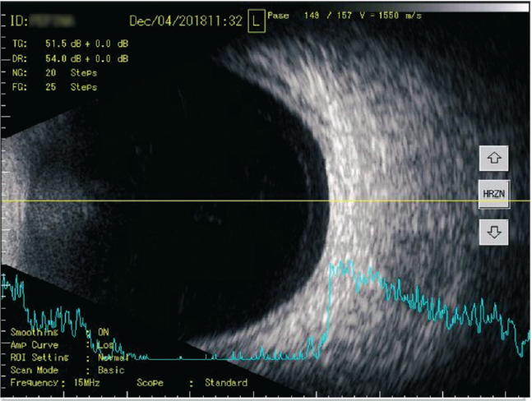The width and height of the screenshot is (532, 401).
Task: Click the down arrow below HRZN
Action: 494,232
